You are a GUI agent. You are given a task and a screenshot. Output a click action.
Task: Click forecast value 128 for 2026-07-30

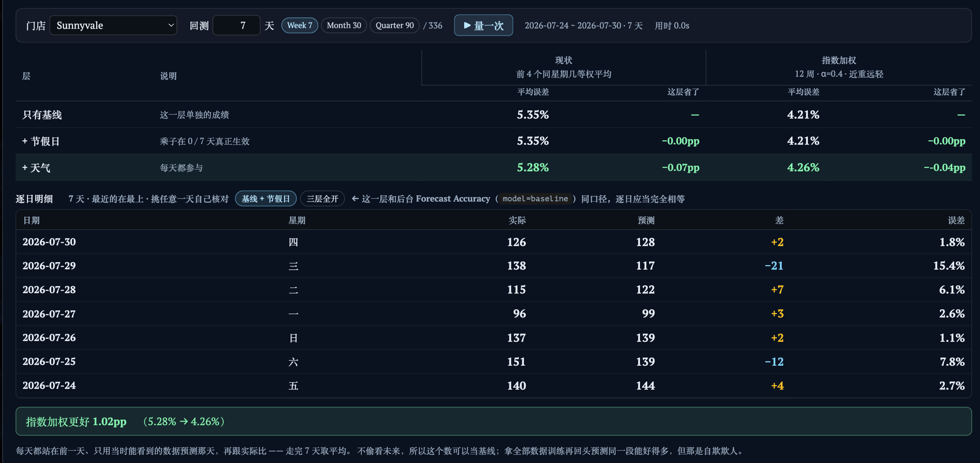point(645,242)
